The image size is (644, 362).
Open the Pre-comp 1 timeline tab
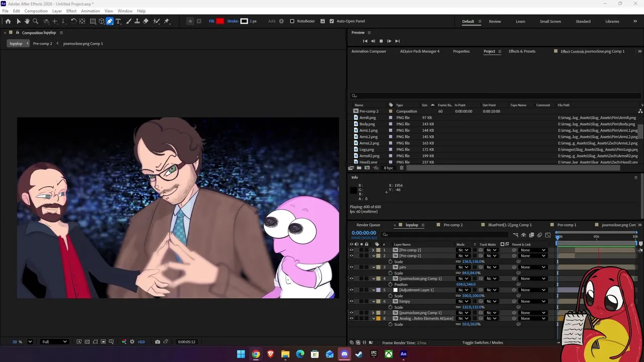(x=567, y=225)
